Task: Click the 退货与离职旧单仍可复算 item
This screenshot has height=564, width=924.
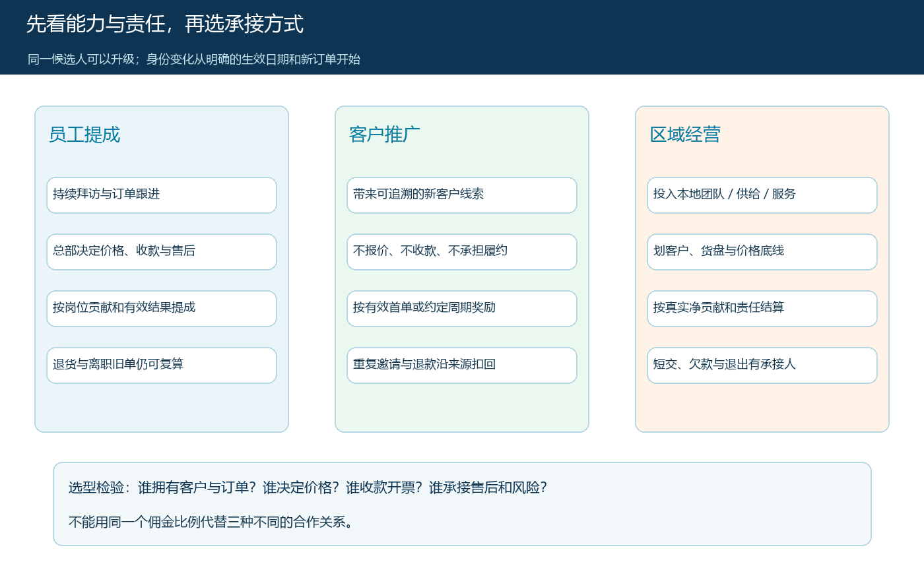Action: (x=162, y=365)
